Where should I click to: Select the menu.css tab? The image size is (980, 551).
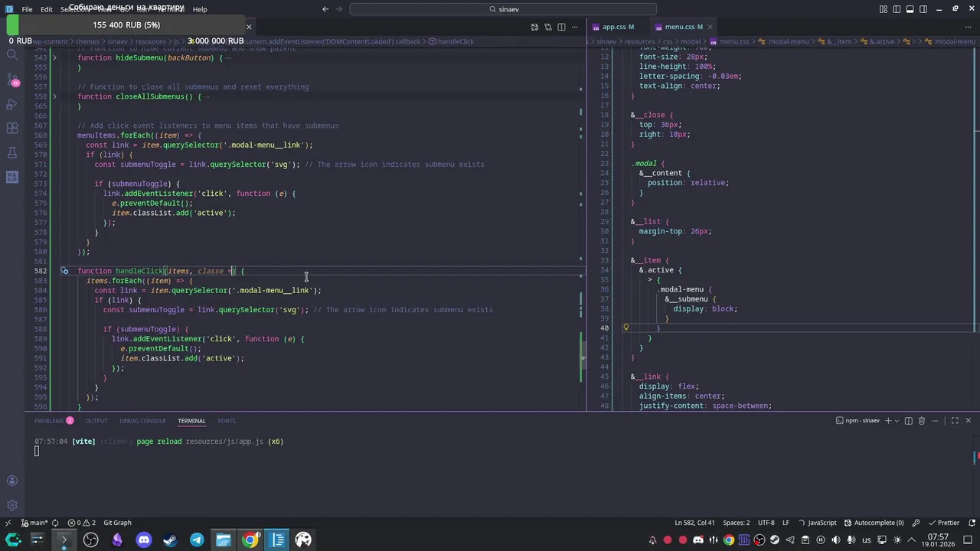point(683,27)
